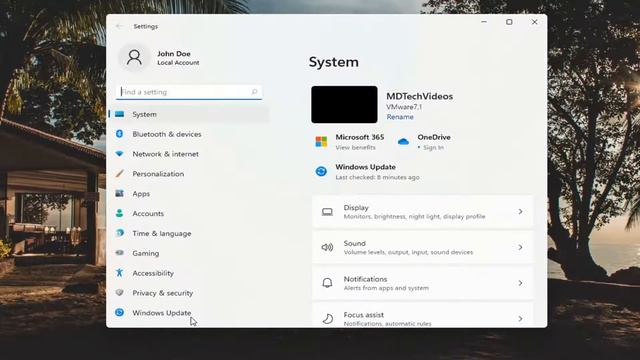Open Focus assist settings row

422,315
